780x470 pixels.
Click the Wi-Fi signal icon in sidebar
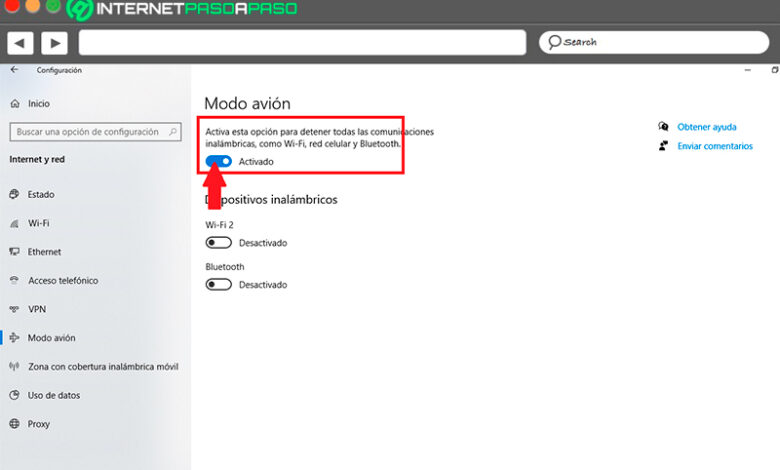pyautogui.click(x=14, y=223)
